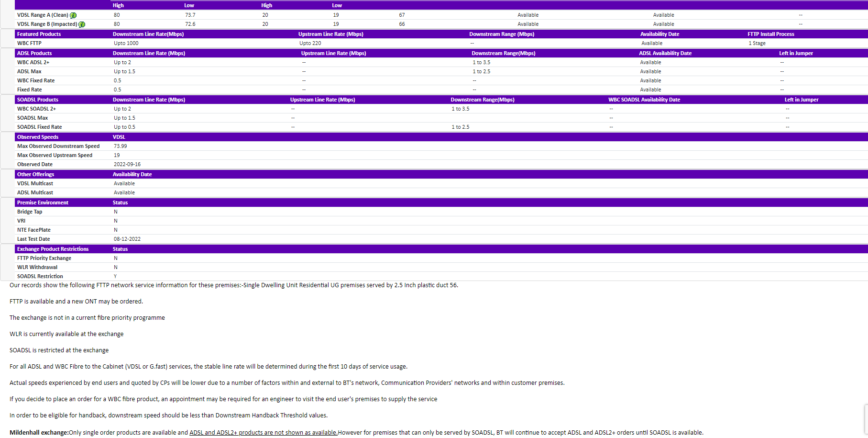Click the Max Observed Downstream Speed value

121,146
